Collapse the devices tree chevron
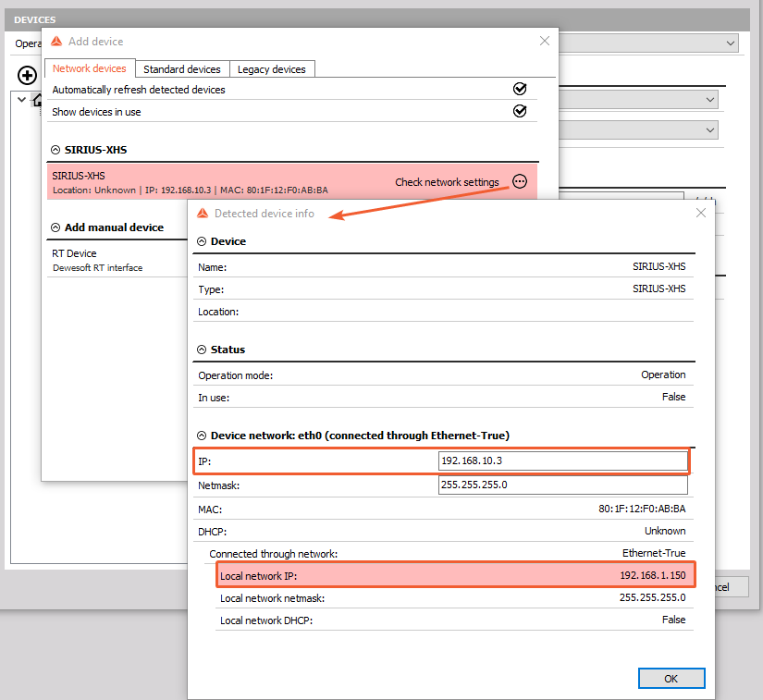 (x=21, y=100)
